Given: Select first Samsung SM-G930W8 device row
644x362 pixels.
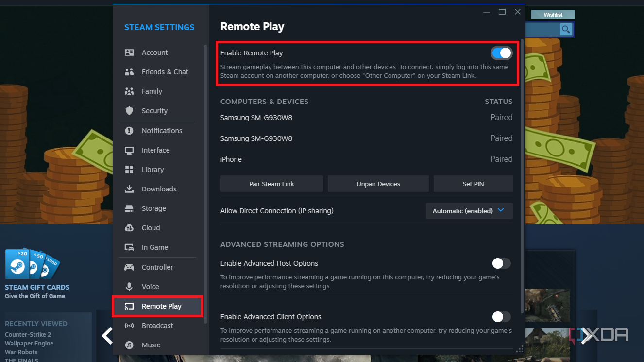Looking at the screenshot, I should 366,118.
